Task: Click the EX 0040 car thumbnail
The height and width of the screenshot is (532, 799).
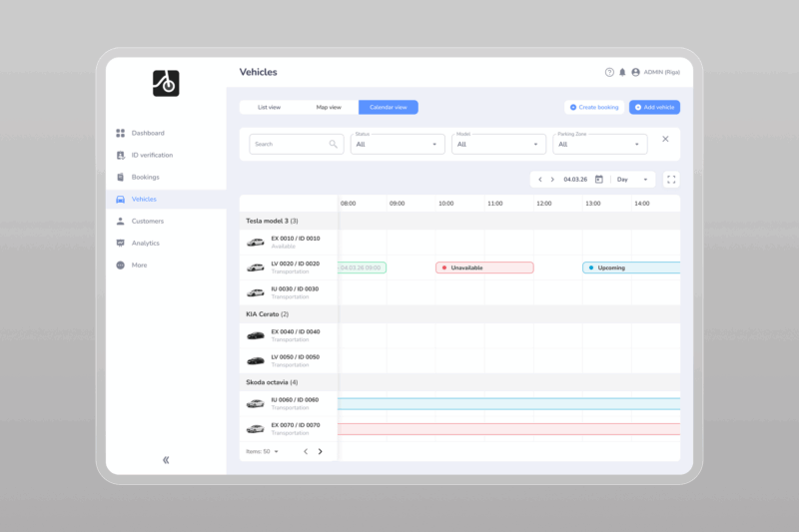Action: (x=256, y=335)
